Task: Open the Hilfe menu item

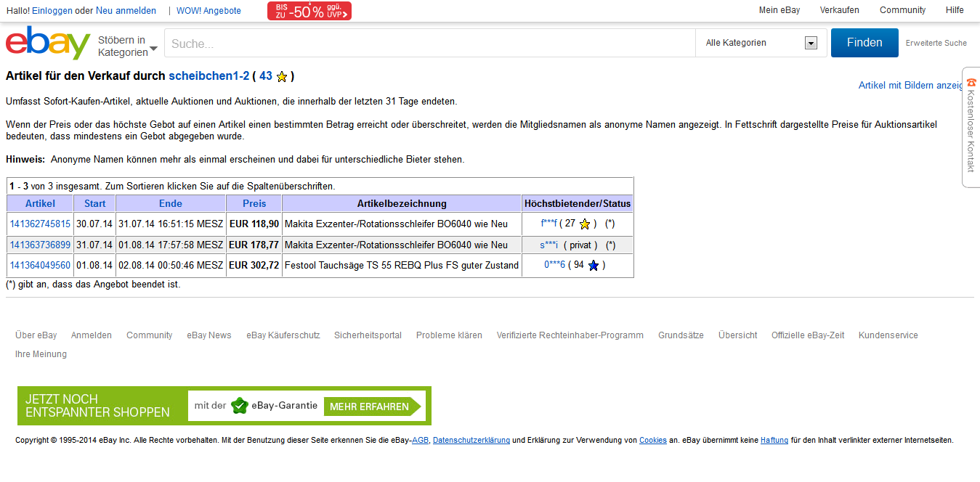Action: coord(955,10)
